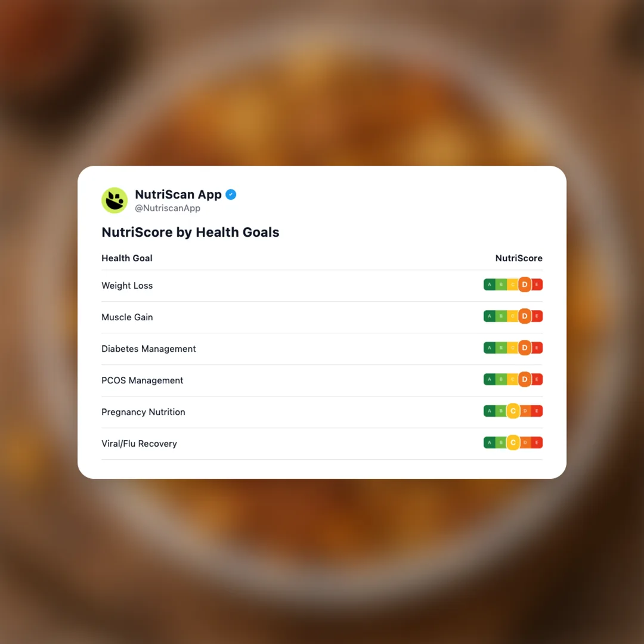Screen dimensions: 644x644
Task: Click the D score on PCOS Management row
Action: 524,379
